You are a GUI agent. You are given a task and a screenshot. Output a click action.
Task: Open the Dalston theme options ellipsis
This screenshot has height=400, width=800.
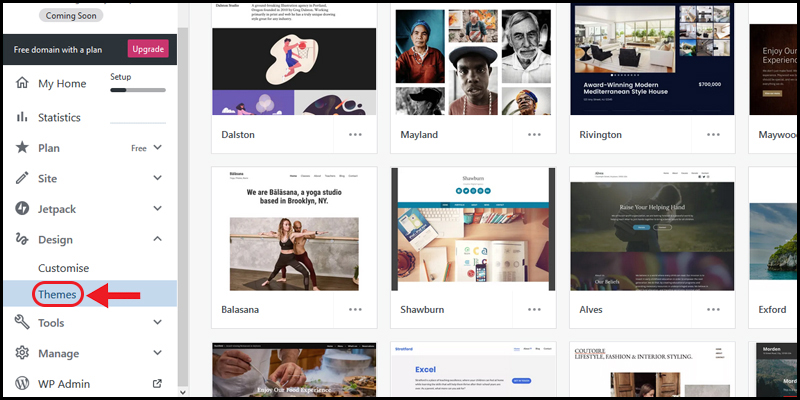click(355, 135)
